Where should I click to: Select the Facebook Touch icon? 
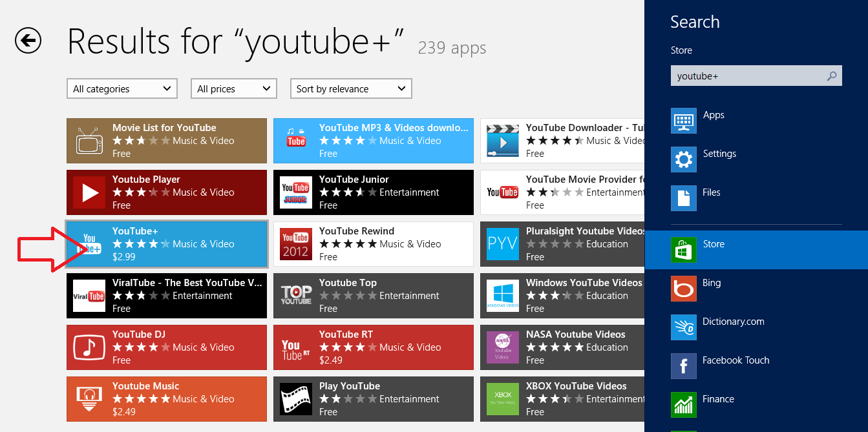[x=683, y=366]
